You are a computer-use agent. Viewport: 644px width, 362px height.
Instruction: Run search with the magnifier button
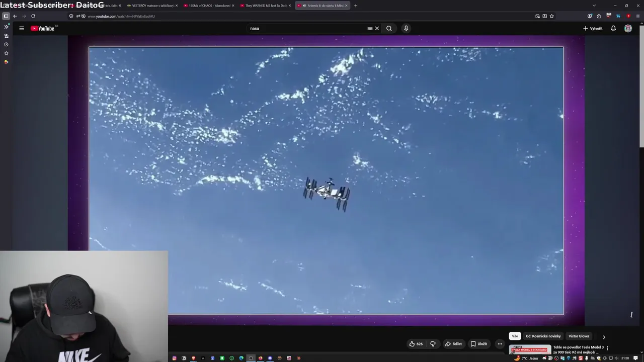click(x=389, y=28)
